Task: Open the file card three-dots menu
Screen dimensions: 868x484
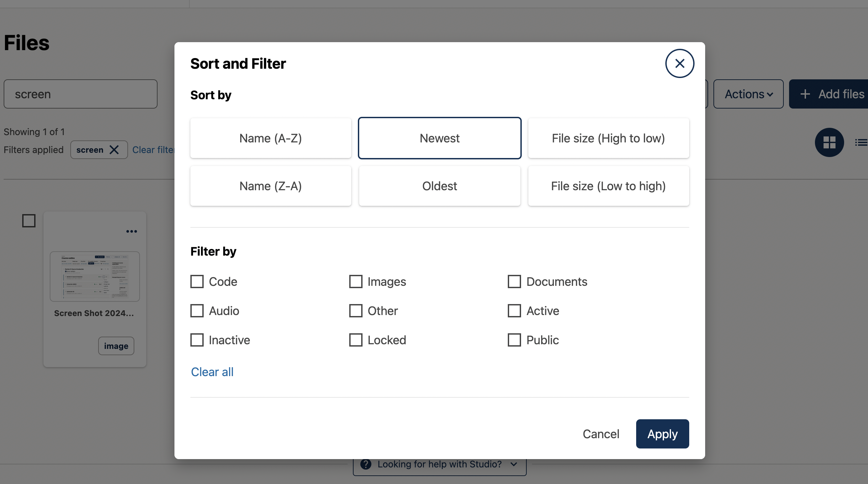Action: (x=131, y=231)
